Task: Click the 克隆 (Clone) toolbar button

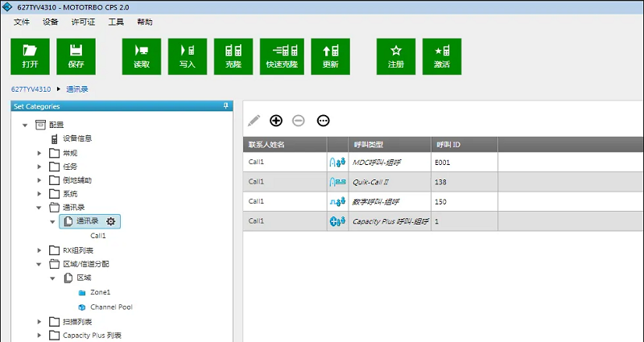Action: point(233,56)
